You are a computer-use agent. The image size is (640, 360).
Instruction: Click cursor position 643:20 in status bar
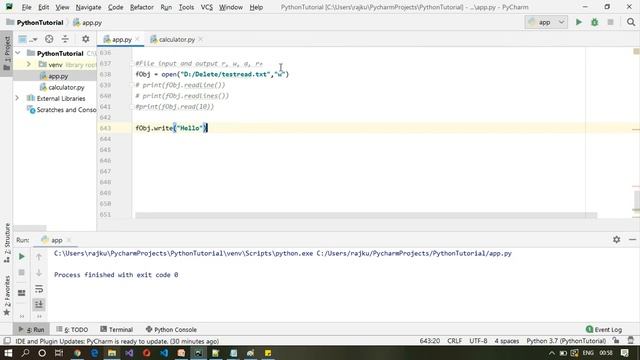click(x=429, y=341)
